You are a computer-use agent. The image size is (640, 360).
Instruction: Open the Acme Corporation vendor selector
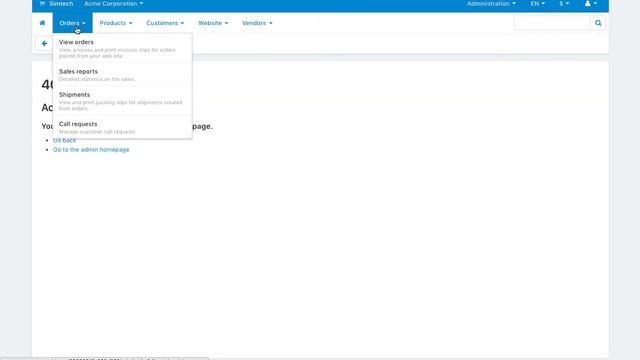tap(113, 4)
